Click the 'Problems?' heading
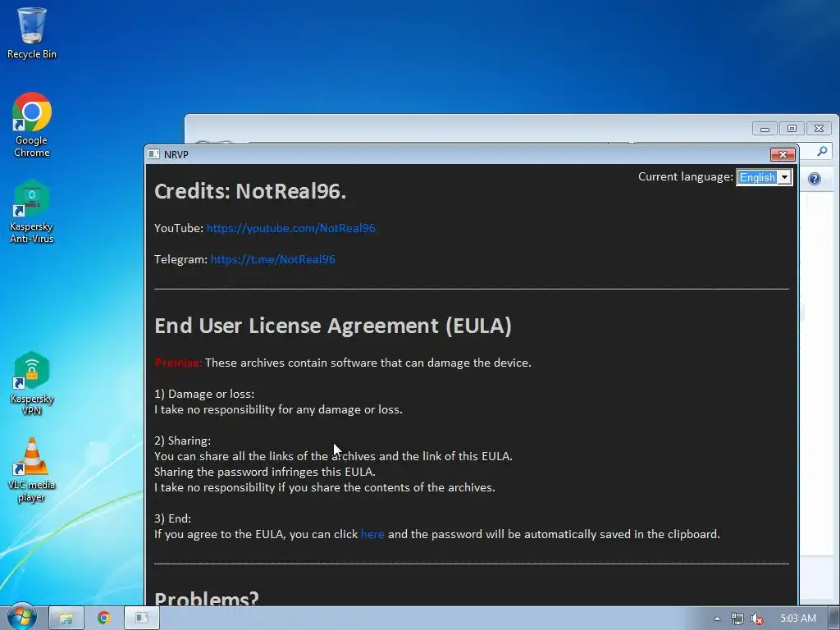The width and height of the screenshot is (840, 630). [x=206, y=598]
